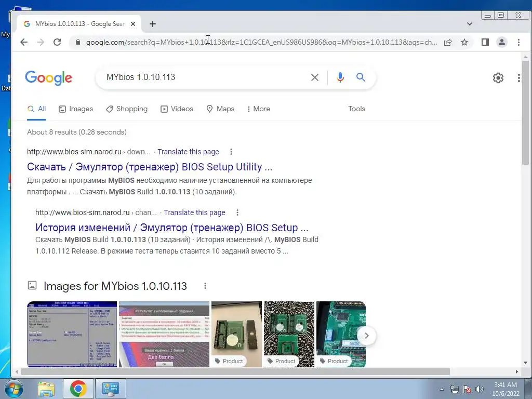Select the All results tab
The image size is (532, 399).
36,109
